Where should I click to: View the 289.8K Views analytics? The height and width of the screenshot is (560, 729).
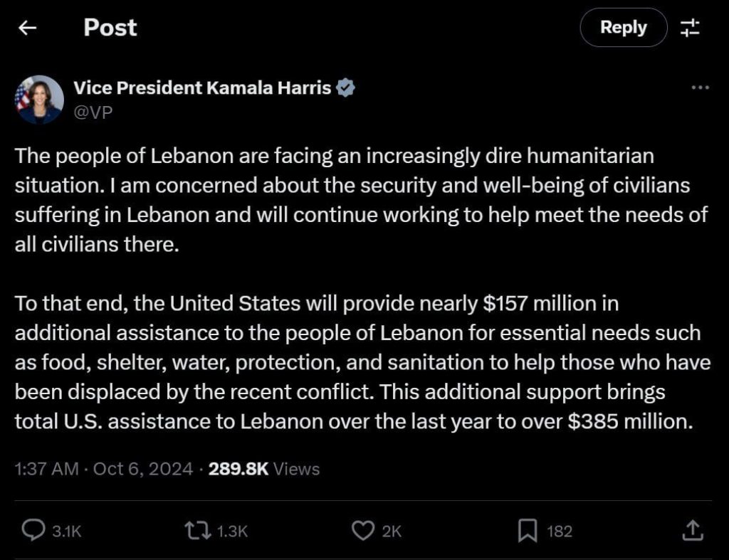(x=264, y=469)
